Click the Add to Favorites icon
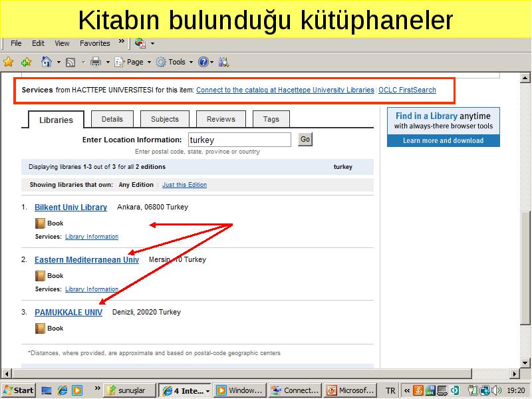This screenshot has height=399, width=532. 26,62
